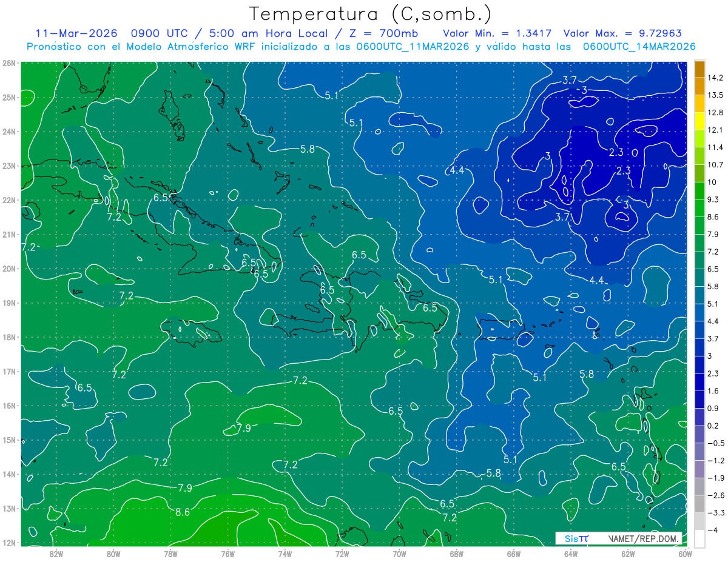Pick the bright yellow swatch on the color scale
The image size is (728, 562).
pos(699,121)
